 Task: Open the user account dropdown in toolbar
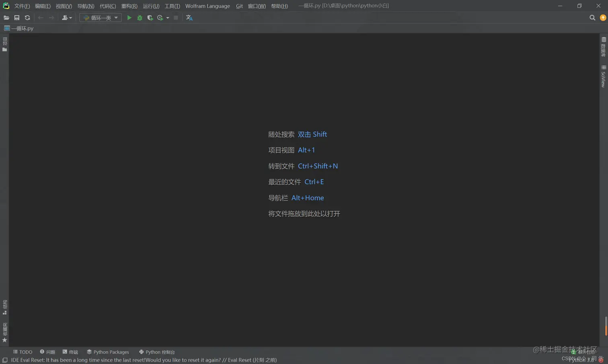67,18
